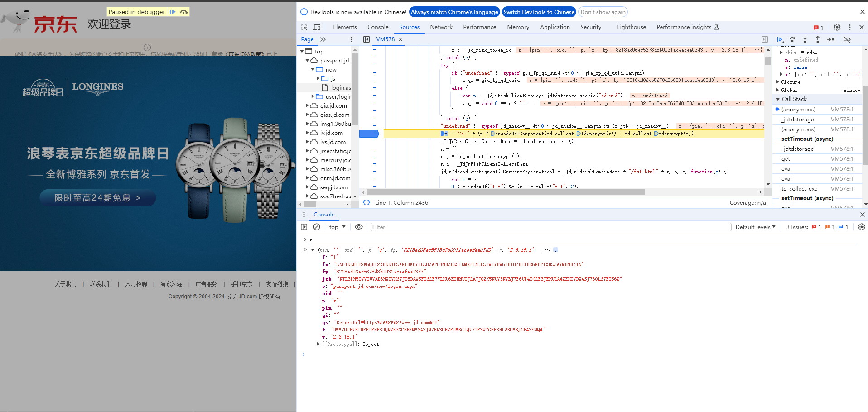Open console drawer three-dot menu
The image size is (868, 412).
tap(304, 215)
